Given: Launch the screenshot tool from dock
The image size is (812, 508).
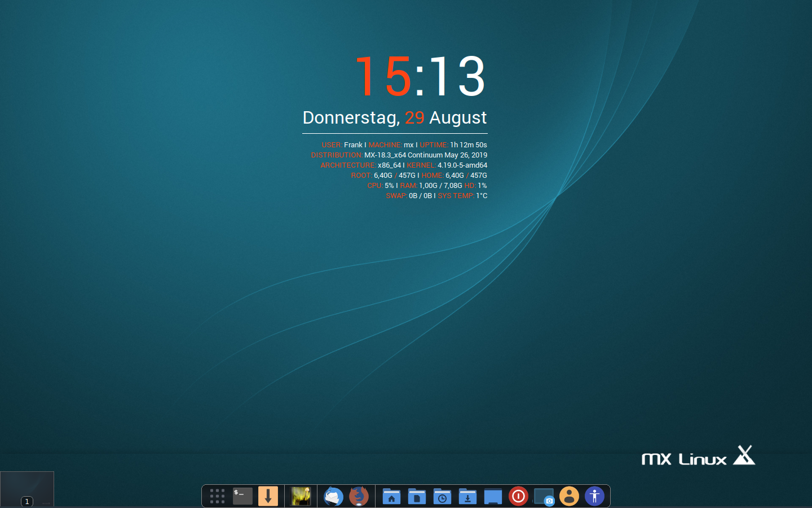Looking at the screenshot, I should tap(544, 497).
